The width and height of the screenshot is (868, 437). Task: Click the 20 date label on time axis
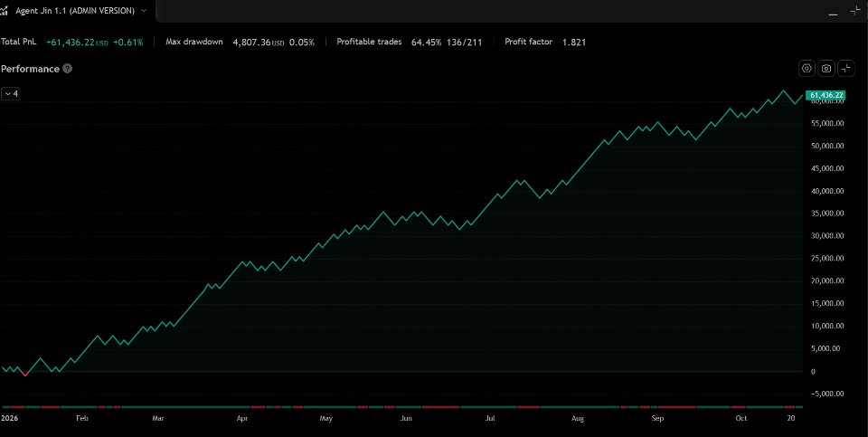pyautogui.click(x=791, y=419)
